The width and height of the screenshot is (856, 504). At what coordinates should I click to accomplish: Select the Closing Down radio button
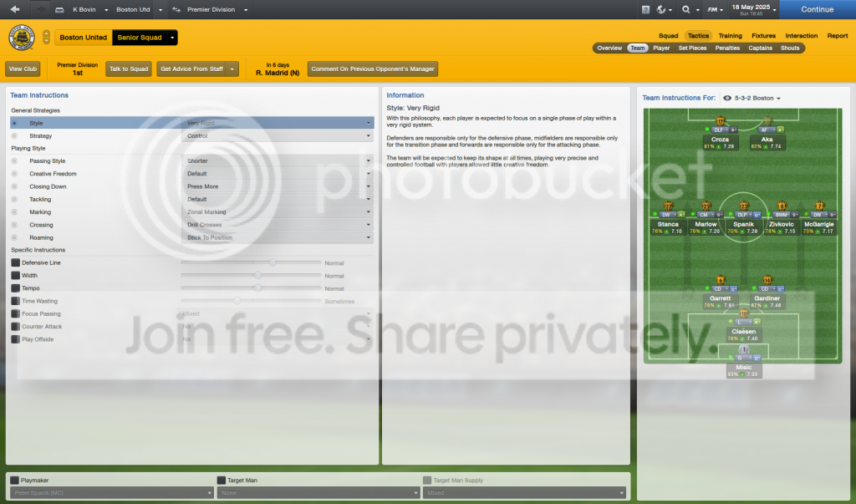click(14, 186)
